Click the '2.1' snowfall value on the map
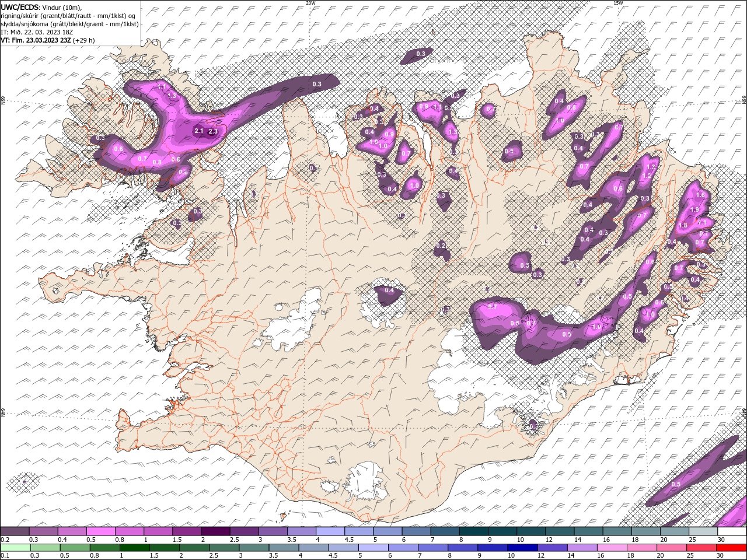The height and width of the screenshot is (560, 747). [x=198, y=131]
